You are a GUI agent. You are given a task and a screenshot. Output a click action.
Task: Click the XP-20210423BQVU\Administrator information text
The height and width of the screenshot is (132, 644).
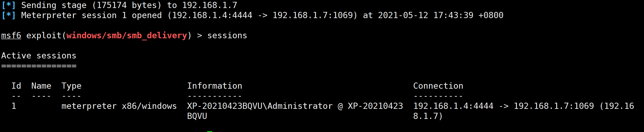coord(260,106)
